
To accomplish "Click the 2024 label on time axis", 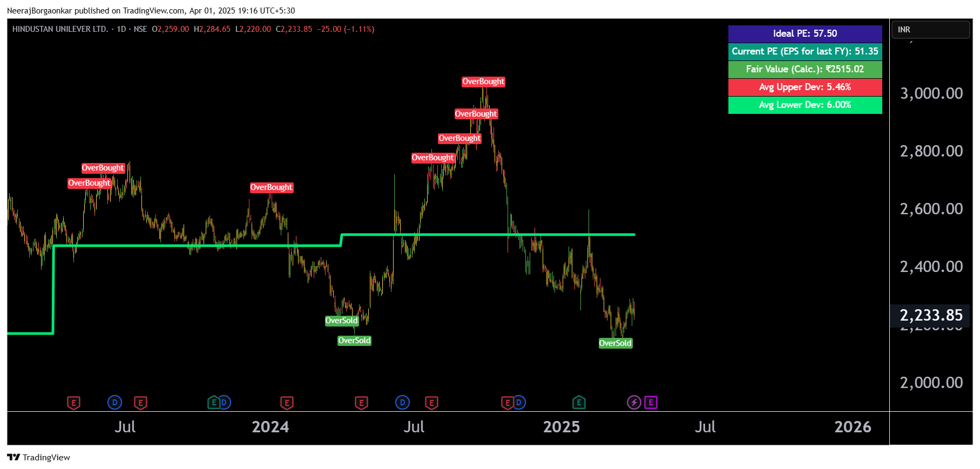I will point(271,427).
